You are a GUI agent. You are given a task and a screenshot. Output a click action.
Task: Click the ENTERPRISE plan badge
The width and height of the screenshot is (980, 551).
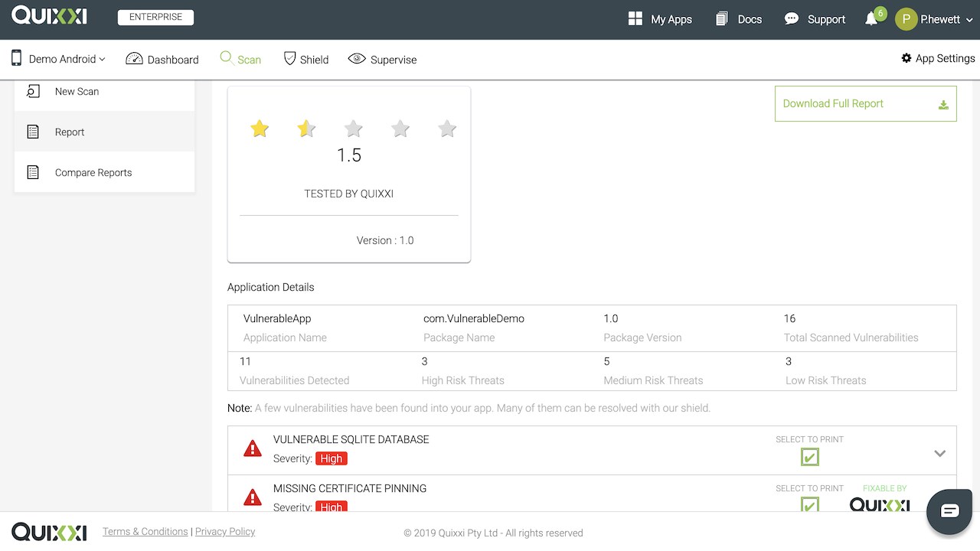click(155, 18)
